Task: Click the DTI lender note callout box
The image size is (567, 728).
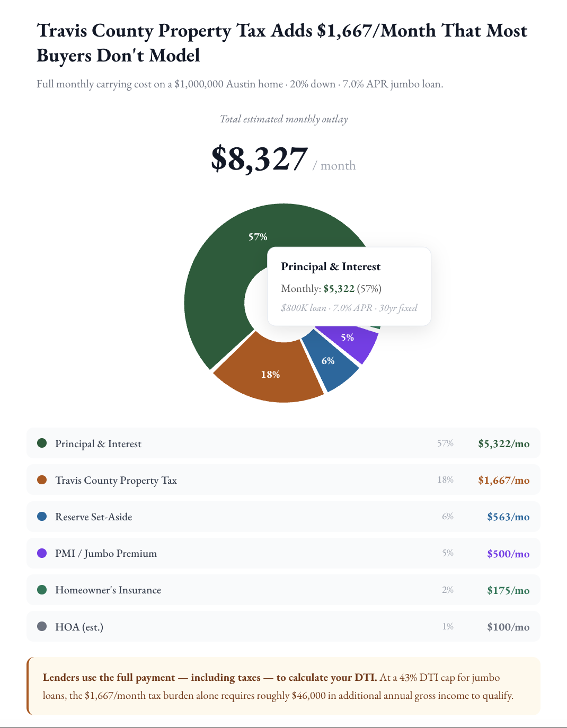Action: (283, 686)
